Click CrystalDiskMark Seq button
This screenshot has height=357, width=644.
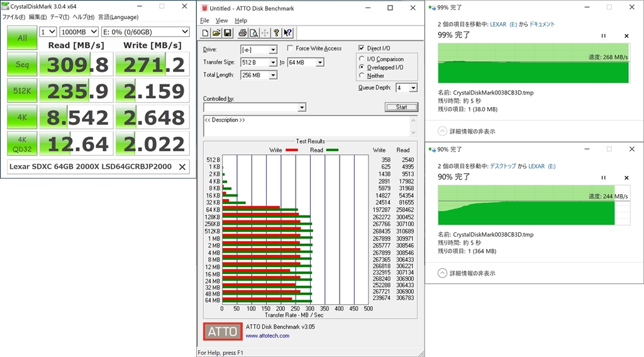[22, 65]
